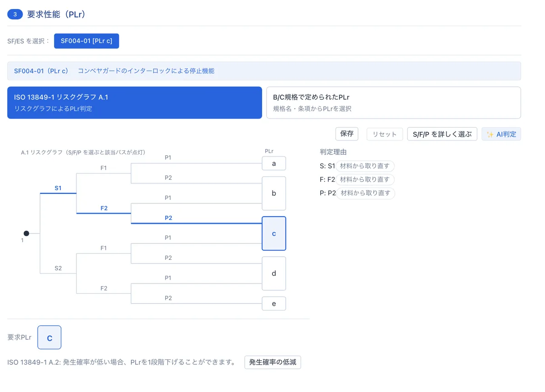Click the P1 path leading to box a

168,158
